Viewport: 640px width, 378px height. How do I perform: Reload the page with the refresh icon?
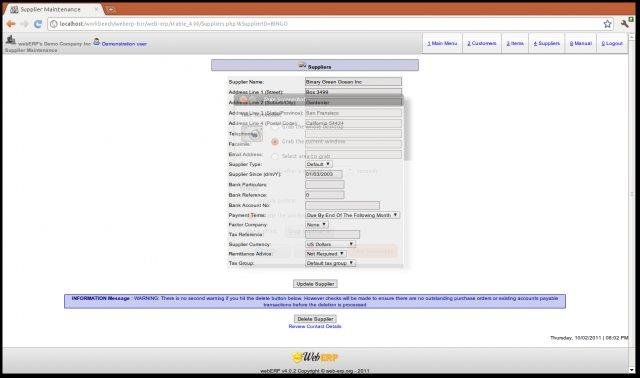38,24
